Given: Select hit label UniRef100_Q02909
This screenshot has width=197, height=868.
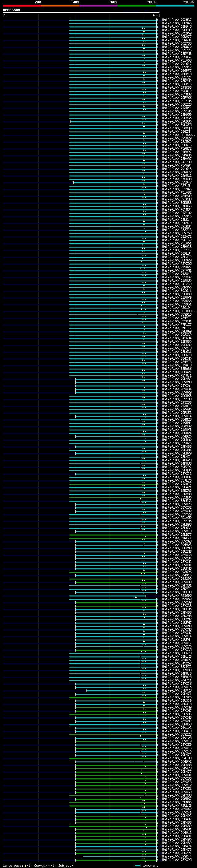Looking at the screenshot, I should click(x=177, y=33).
